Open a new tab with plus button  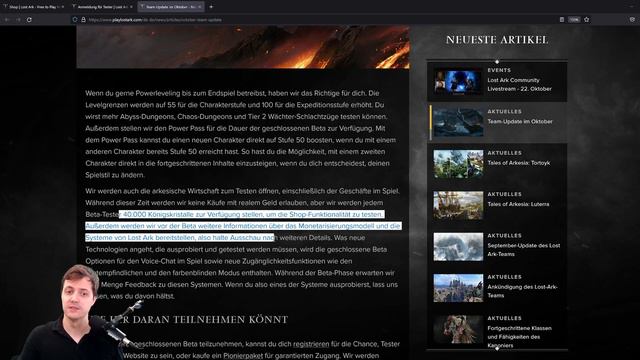[x=211, y=7]
